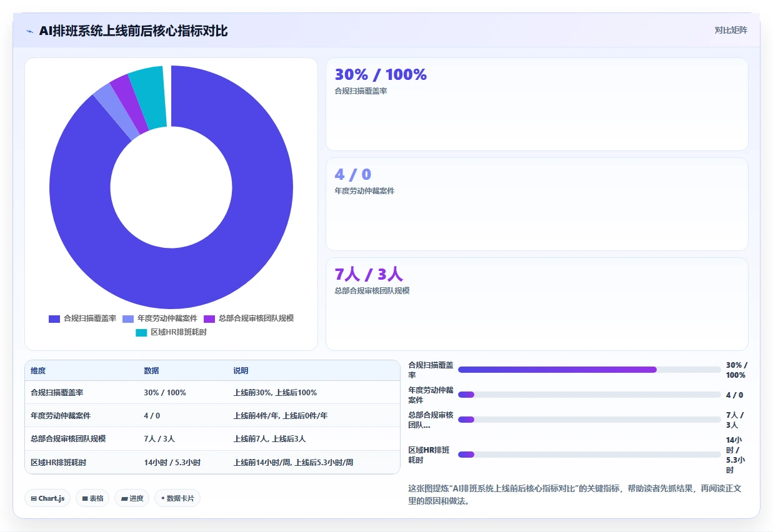Click the 表格 tag icon
The width and height of the screenshot is (773, 532).
click(85, 498)
